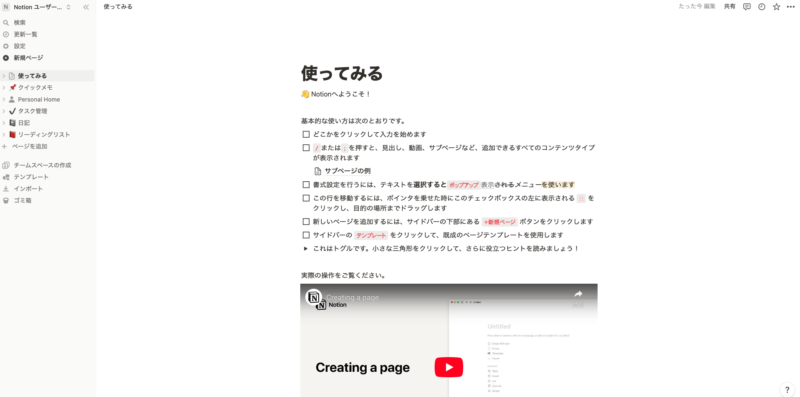Click the updates clock icon in sidebar
The image size is (800, 397).
[6, 34]
